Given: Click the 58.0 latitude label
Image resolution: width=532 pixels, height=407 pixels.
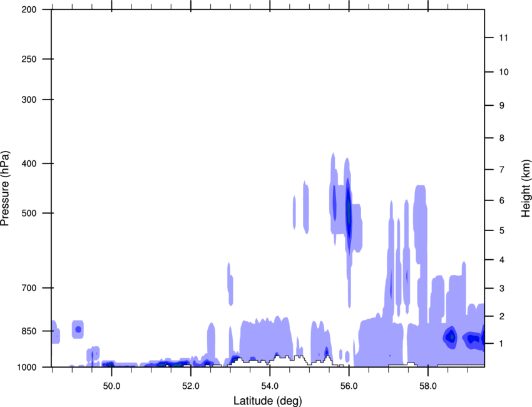Looking at the screenshot, I should 428,386.
